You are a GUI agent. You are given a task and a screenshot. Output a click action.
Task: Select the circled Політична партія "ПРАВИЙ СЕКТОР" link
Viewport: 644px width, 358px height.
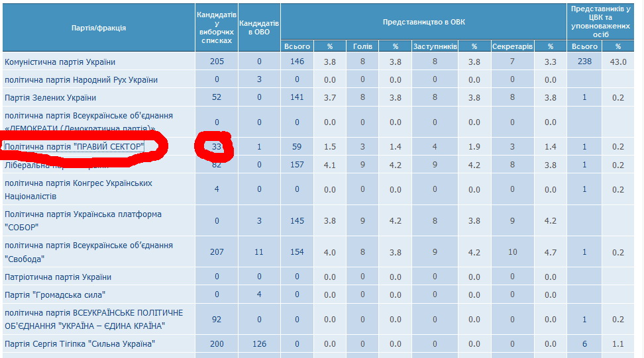pos(74,146)
